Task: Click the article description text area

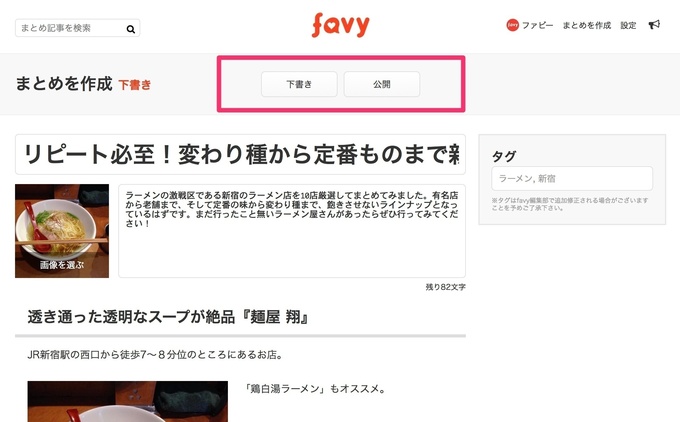Action: tap(292, 231)
